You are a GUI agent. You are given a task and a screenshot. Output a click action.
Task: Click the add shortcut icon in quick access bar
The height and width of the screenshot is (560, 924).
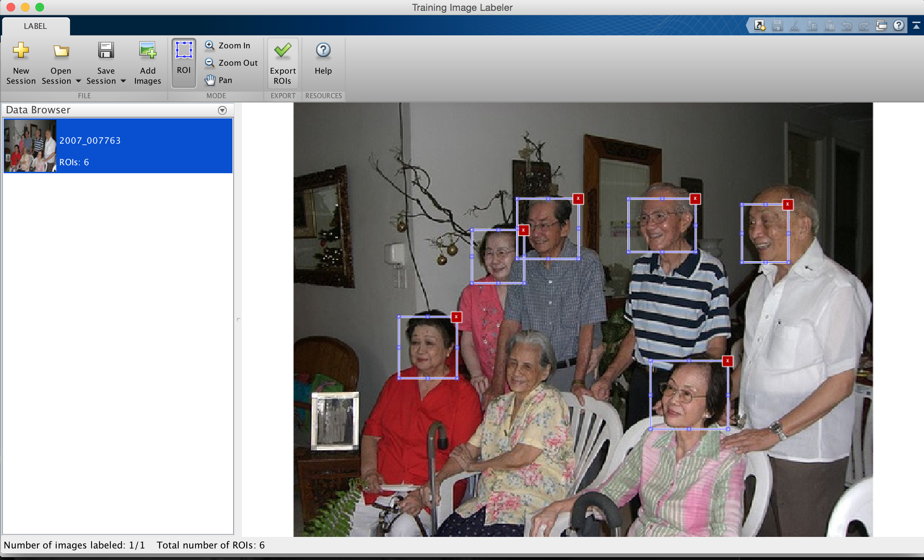pyautogui.click(x=759, y=26)
